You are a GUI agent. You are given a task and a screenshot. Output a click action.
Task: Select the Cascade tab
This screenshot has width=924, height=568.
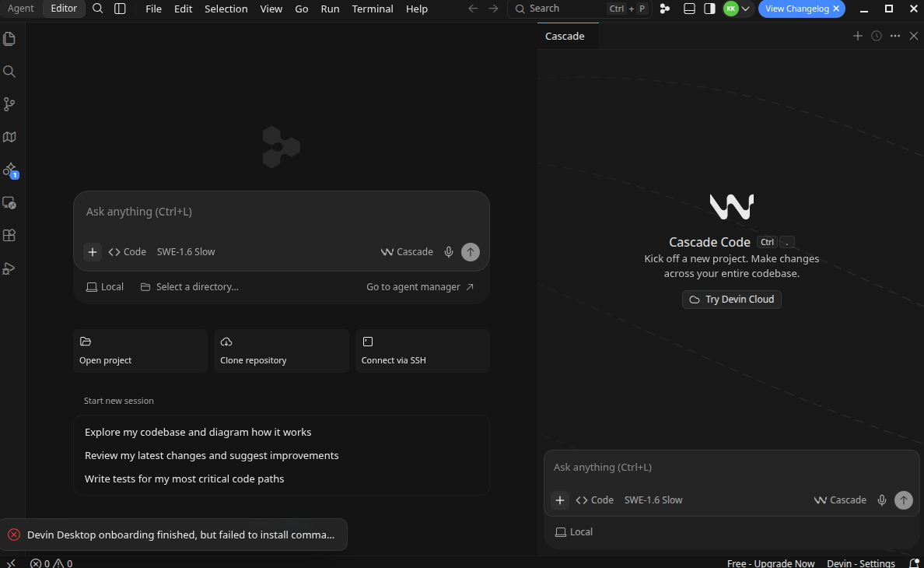[x=565, y=36]
